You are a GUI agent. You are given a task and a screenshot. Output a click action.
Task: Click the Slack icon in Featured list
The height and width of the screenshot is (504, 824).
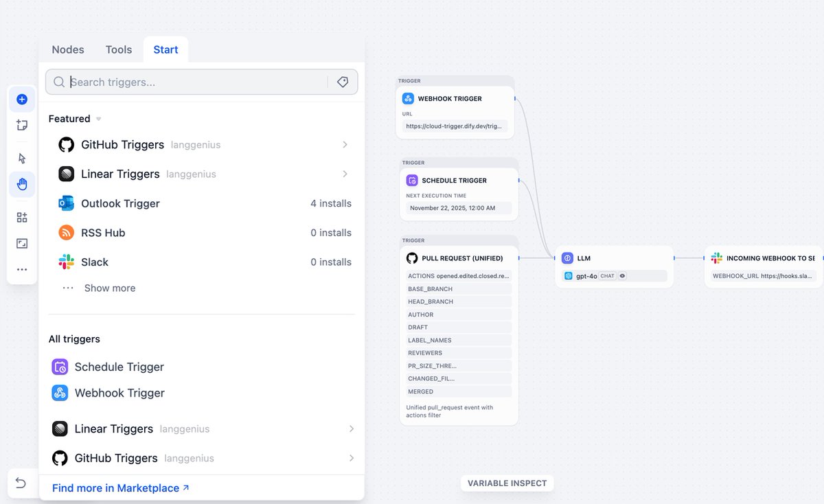[67, 262]
